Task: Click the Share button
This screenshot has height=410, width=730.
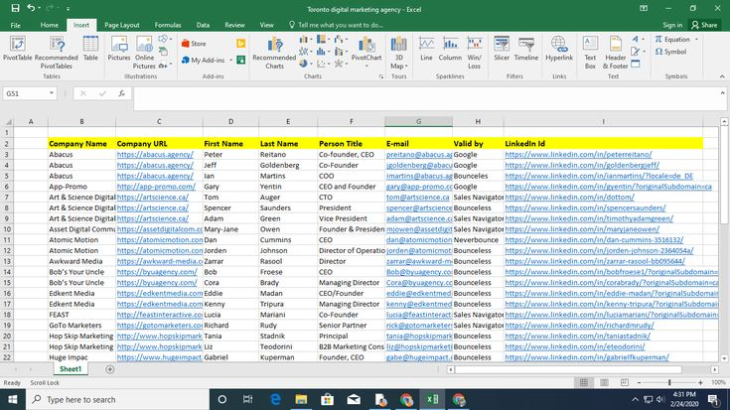Action: [x=704, y=24]
